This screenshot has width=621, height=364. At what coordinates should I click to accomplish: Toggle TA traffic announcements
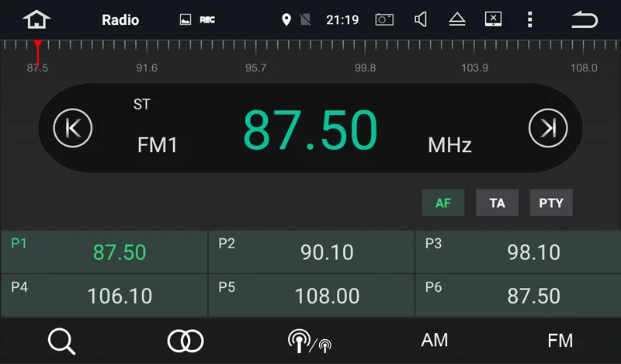[x=497, y=203]
